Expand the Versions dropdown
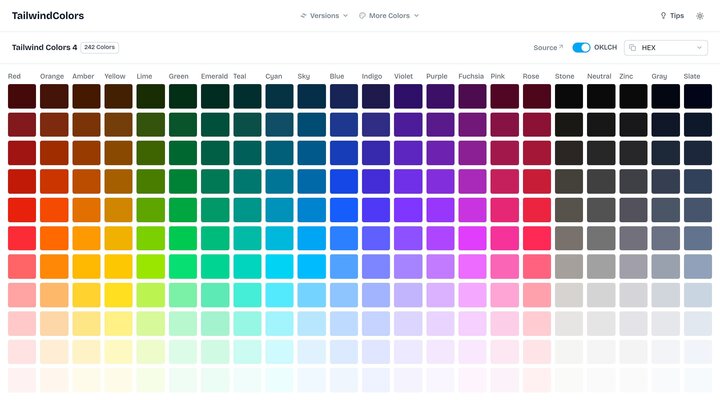The image size is (720, 400). pyautogui.click(x=324, y=16)
